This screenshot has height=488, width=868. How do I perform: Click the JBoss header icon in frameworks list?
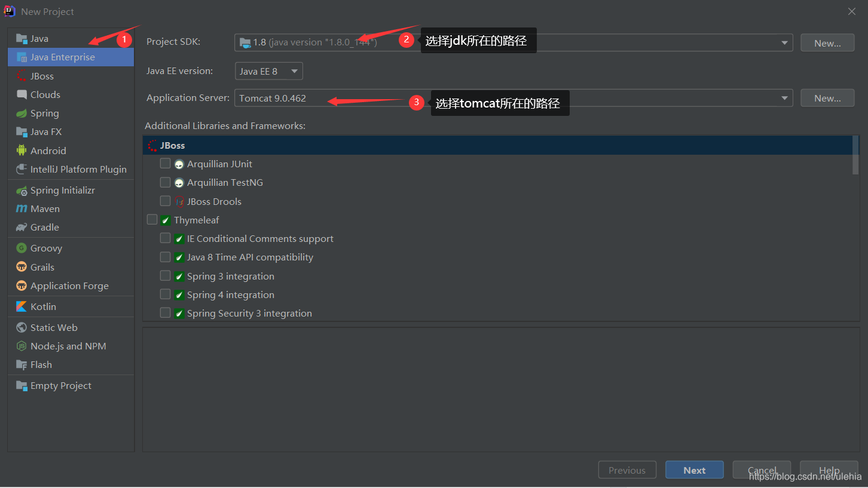[152, 145]
